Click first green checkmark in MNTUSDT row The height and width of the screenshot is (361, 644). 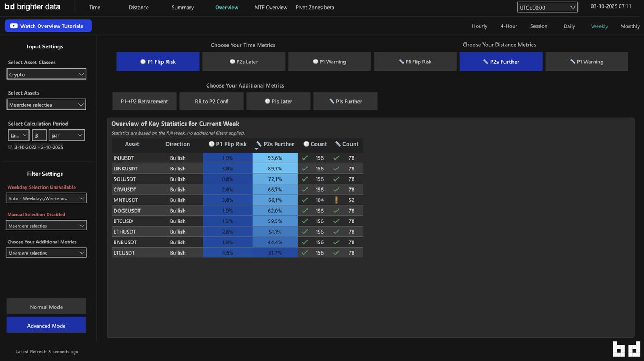pos(305,200)
